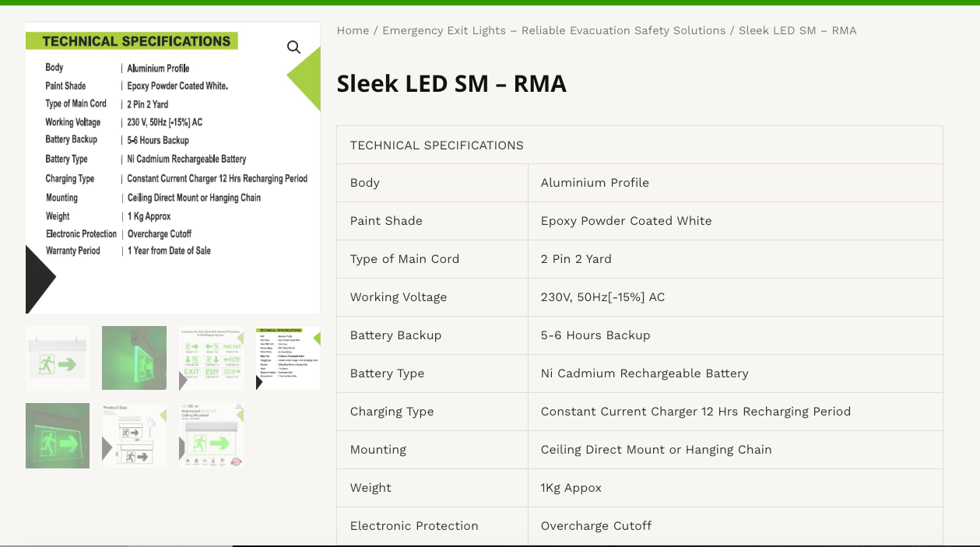Screen dimensions: 980x547
Task: Select the Ceiling Mounted product thumbnail
Action: (211, 436)
